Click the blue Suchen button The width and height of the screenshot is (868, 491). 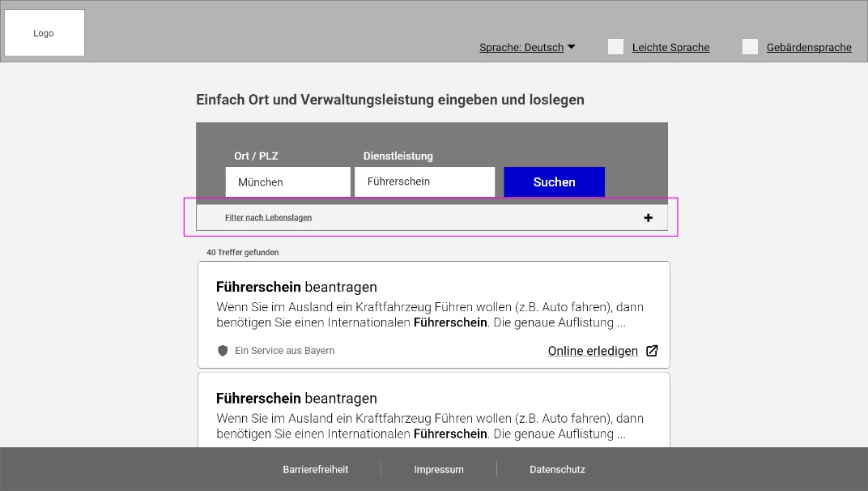click(x=554, y=181)
